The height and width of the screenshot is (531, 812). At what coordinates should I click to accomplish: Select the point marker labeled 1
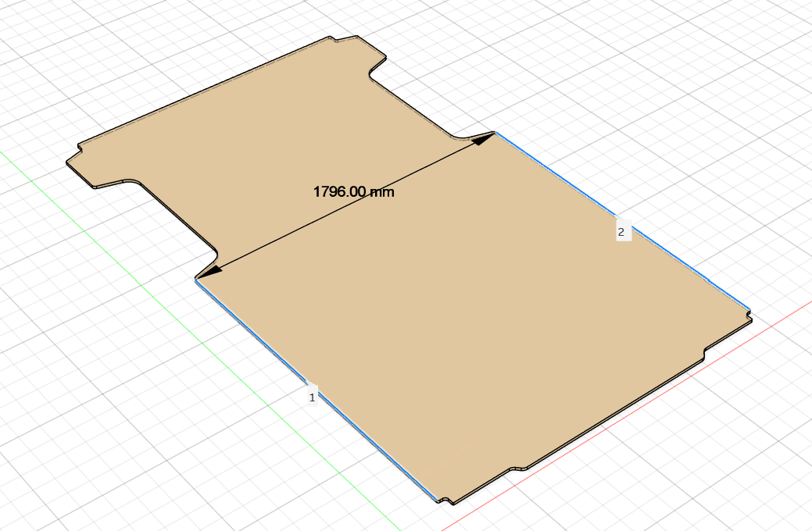pyautogui.click(x=312, y=397)
